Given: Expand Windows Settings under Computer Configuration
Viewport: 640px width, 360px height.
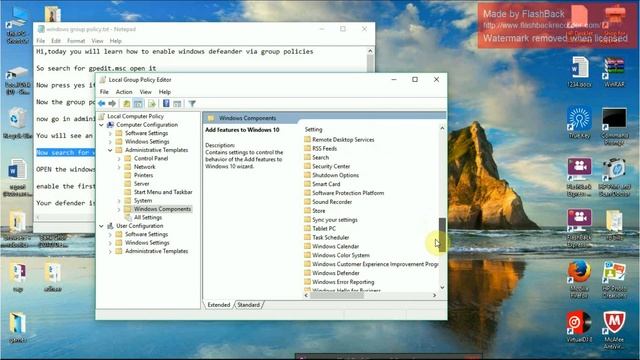Looking at the screenshot, I should coord(110,142).
